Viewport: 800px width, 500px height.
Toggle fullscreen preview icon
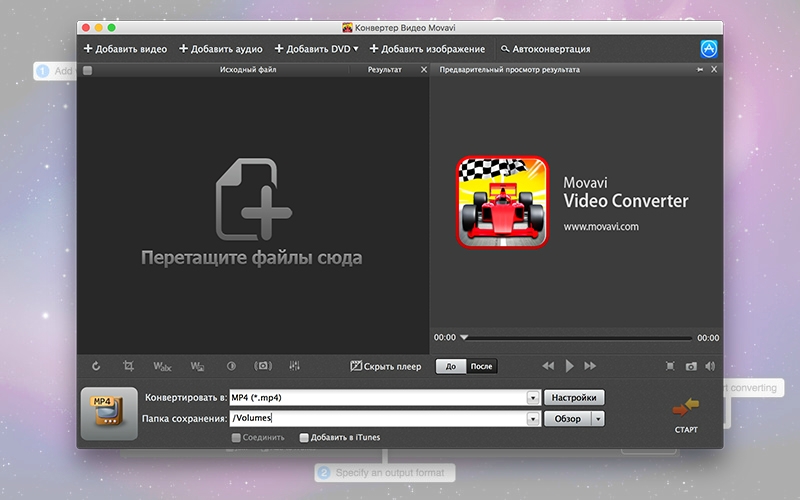[670, 366]
